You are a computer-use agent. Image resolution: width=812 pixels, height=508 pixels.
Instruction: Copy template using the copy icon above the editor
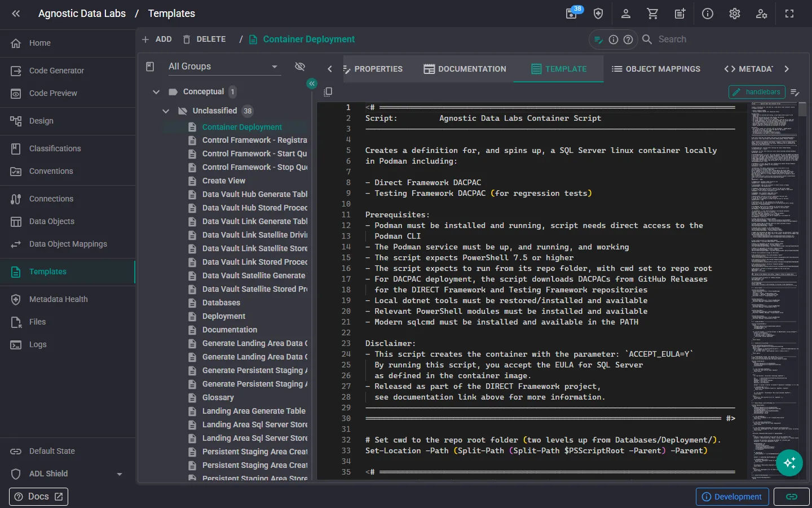coord(328,91)
